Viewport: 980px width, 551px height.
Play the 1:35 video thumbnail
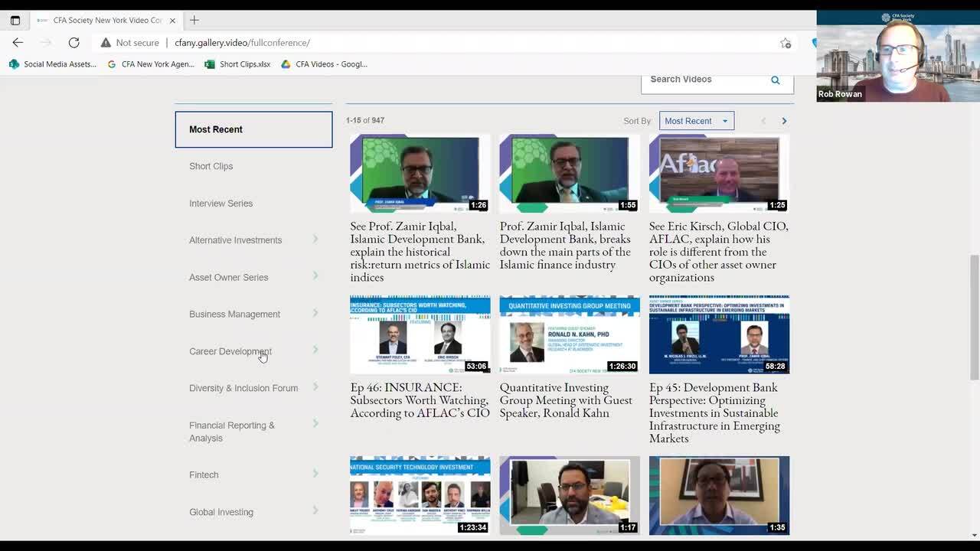(719, 495)
